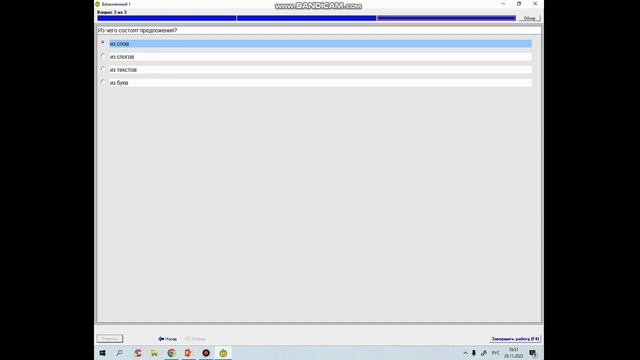
Task: Open the "Обзор" overview button
Action: [x=529, y=18]
